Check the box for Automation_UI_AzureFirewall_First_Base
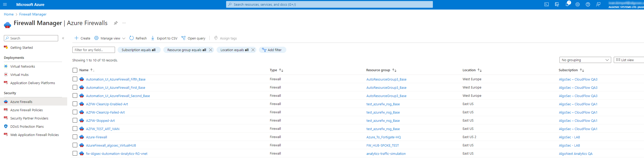The height and width of the screenshot is (168, 644). 75,87
